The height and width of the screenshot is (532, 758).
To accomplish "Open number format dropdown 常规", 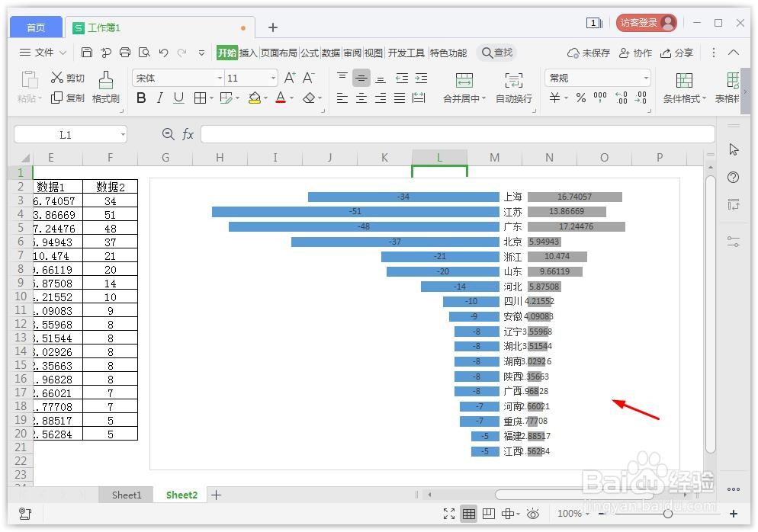I will (x=646, y=78).
